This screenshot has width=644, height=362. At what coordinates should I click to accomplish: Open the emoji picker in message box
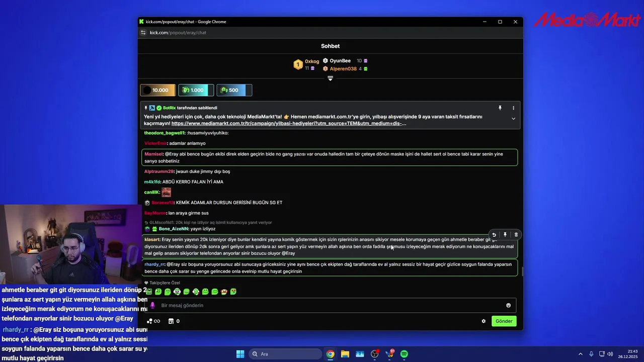click(x=508, y=305)
